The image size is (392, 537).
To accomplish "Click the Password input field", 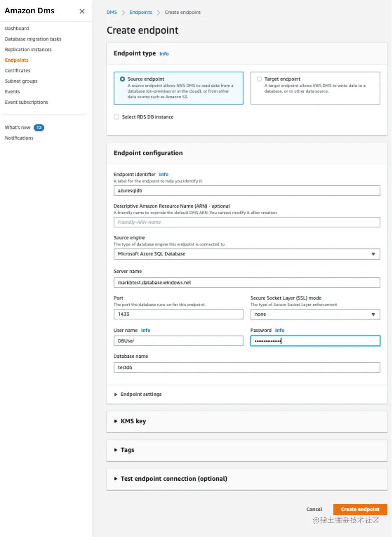I will [x=315, y=341].
